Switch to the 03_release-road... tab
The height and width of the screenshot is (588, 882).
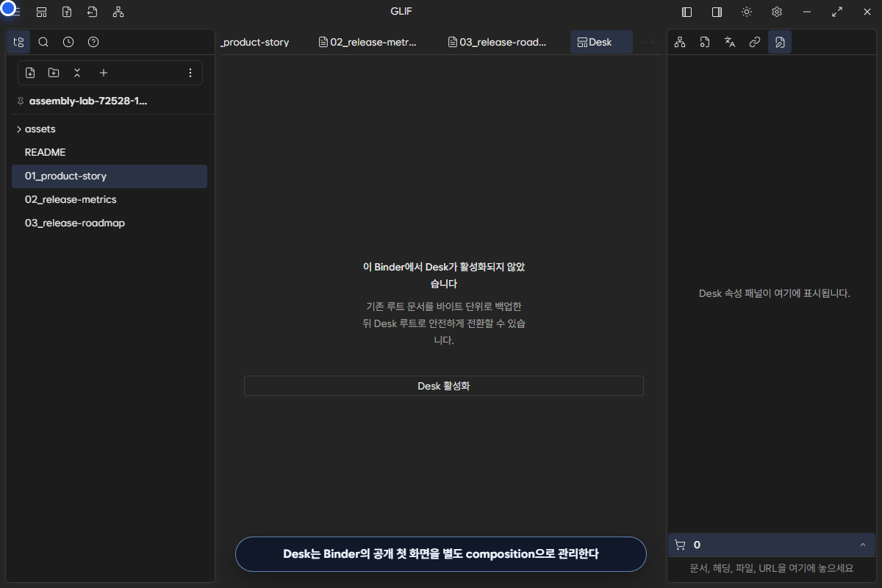(498, 42)
